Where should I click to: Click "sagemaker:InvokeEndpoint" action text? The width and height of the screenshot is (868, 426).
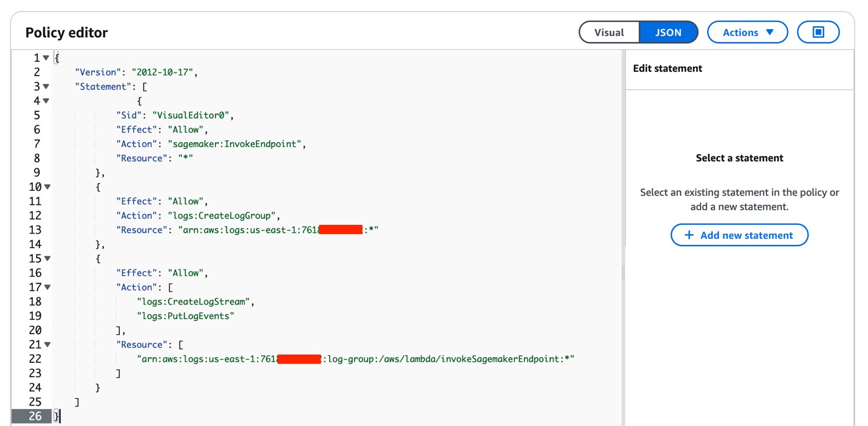(234, 144)
